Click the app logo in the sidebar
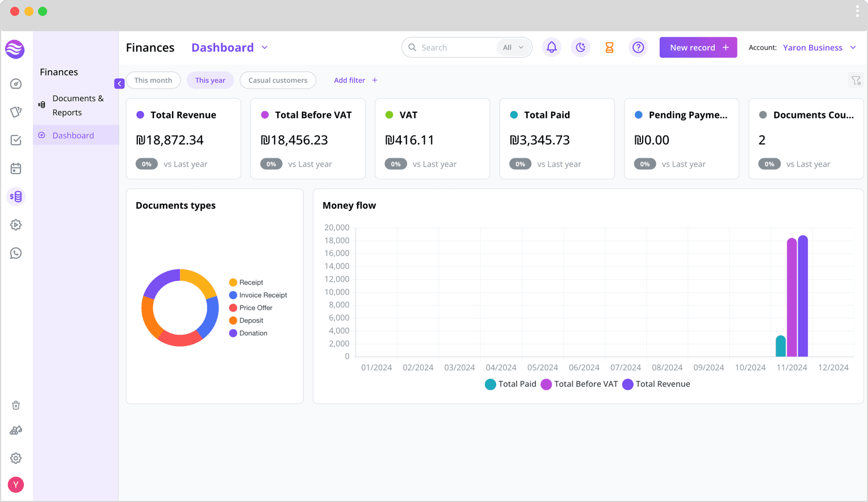Viewport: 868px width, 502px height. (15, 49)
